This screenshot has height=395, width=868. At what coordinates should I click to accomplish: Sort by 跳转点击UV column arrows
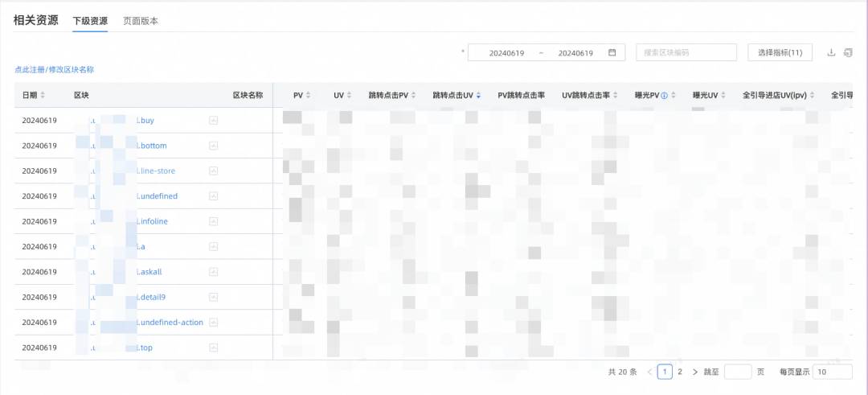click(x=478, y=95)
